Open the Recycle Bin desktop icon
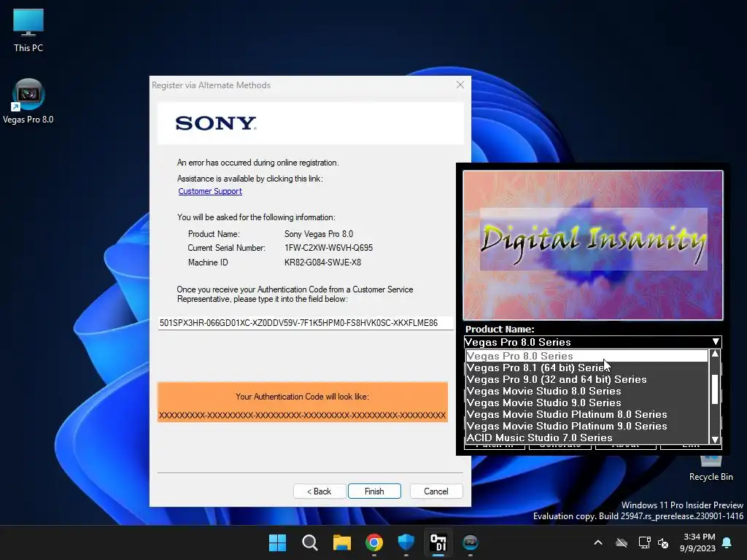The image size is (747, 560). pyautogui.click(x=711, y=467)
